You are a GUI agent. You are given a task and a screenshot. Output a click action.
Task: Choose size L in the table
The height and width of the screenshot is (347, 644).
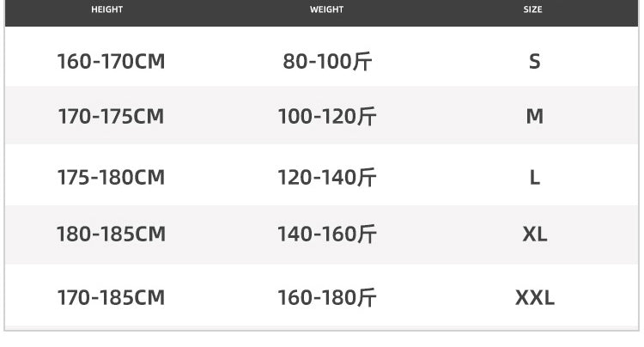[534, 178]
